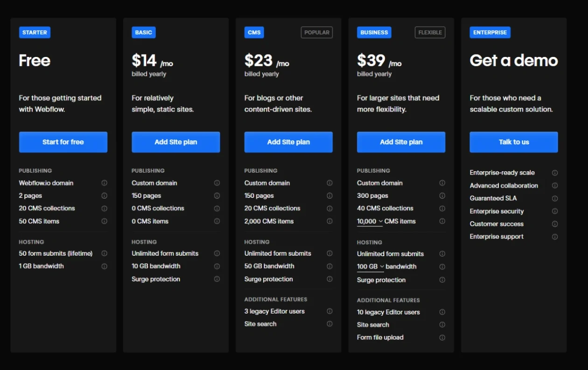588x370 pixels.
Task: Click the POPULAR badge on CMS plan
Action: [x=317, y=33]
